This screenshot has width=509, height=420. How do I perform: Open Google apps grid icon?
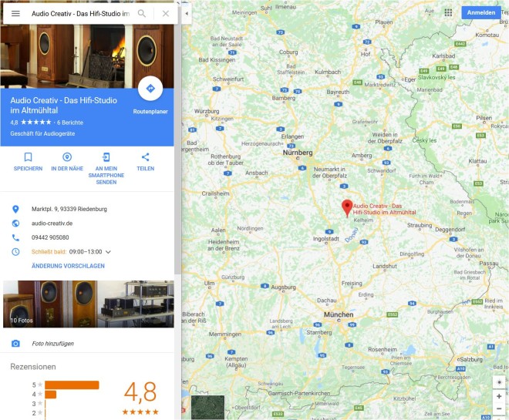[x=448, y=12]
